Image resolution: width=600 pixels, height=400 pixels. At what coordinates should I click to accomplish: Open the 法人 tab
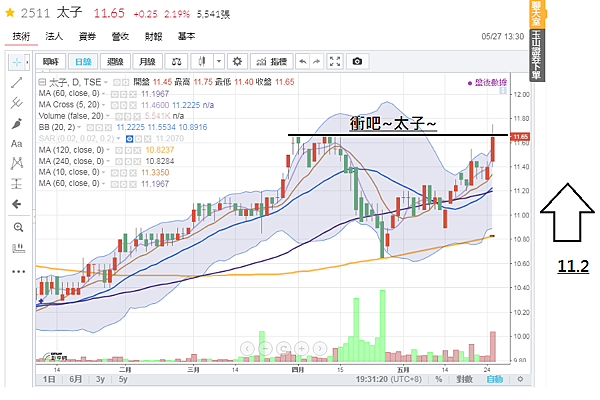click(54, 36)
